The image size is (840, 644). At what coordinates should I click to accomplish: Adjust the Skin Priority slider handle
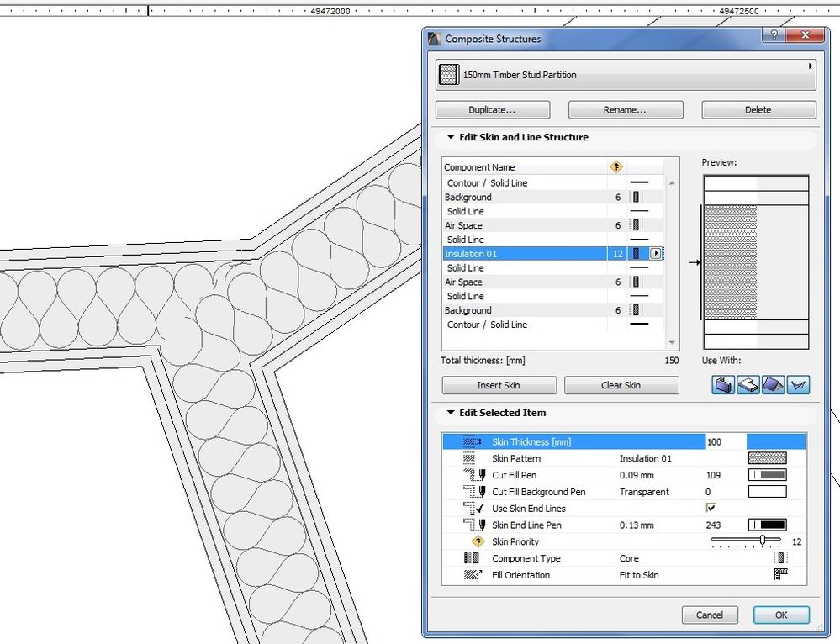763,540
